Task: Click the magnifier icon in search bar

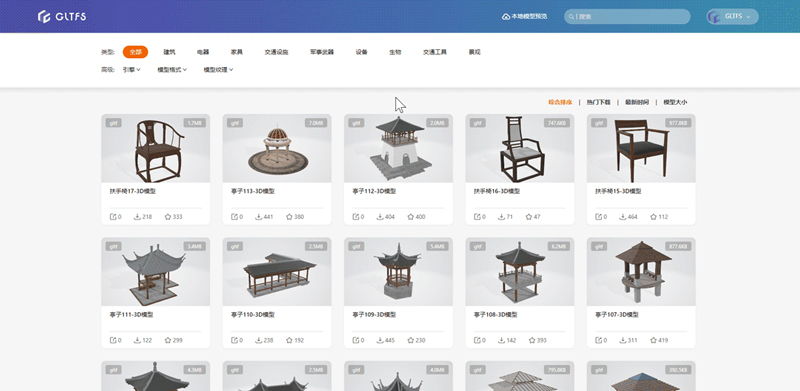Action: point(571,16)
